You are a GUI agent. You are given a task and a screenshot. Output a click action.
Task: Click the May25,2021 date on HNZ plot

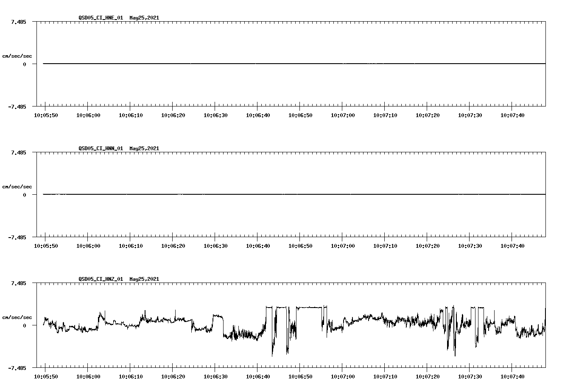click(144, 279)
